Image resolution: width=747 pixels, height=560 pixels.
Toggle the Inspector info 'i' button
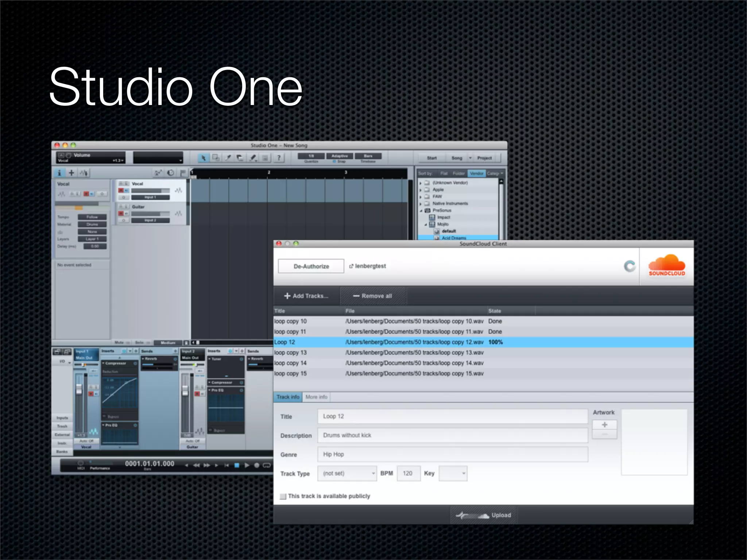click(x=59, y=173)
